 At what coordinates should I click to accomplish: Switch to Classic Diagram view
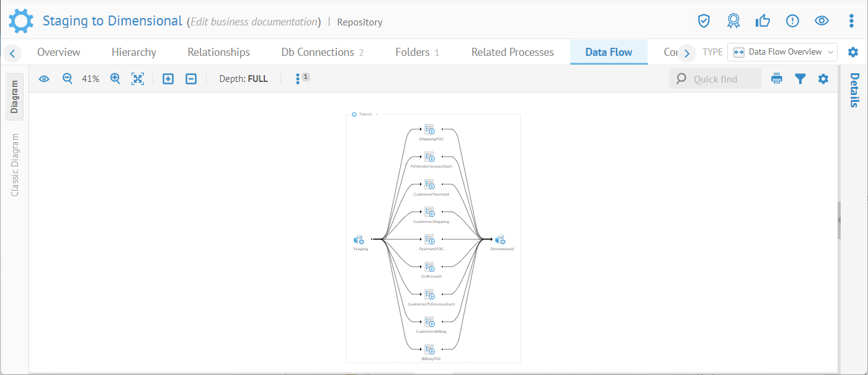pyautogui.click(x=16, y=165)
